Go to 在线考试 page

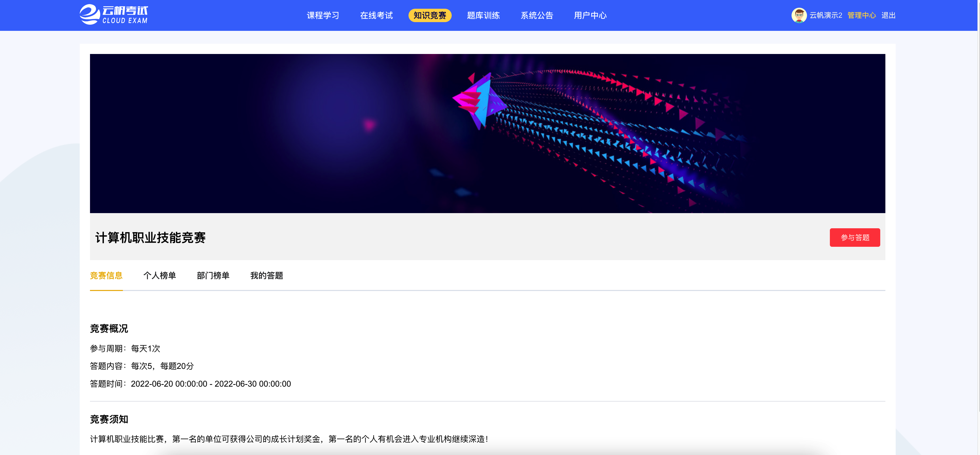(376, 15)
